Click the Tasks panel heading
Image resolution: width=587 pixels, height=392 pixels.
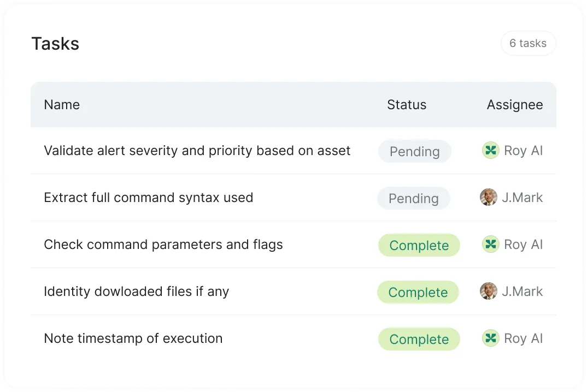tap(55, 43)
